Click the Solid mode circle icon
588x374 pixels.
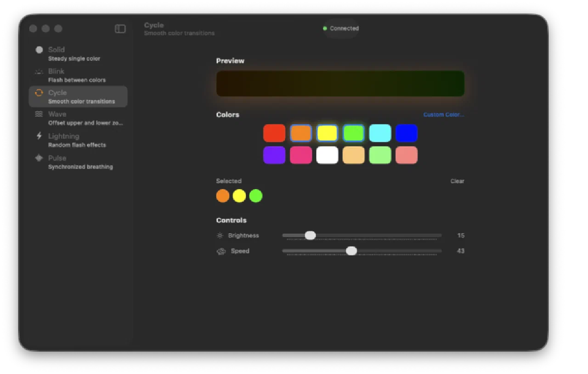tap(39, 50)
